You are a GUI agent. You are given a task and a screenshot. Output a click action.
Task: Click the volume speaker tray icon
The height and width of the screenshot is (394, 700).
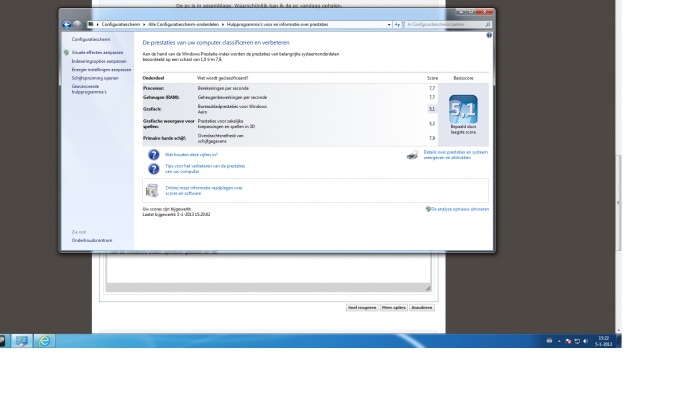586,341
